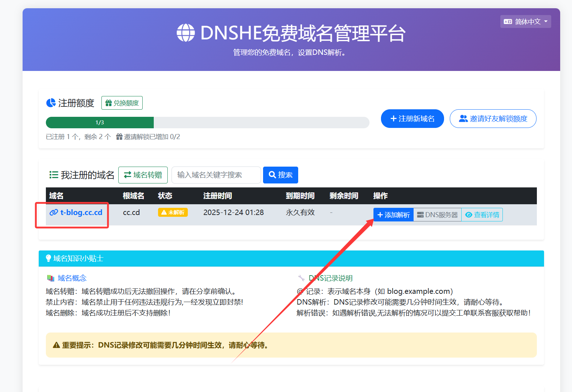Click the 1/3 registration quota progress bar

click(207, 123)
